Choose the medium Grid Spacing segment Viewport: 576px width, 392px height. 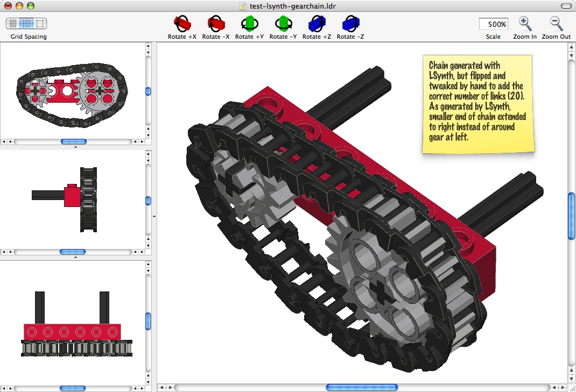coord(26,24)
